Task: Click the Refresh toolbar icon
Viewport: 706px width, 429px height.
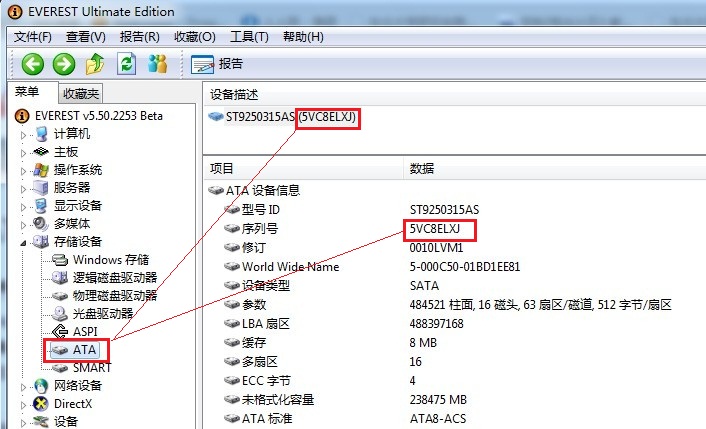Action: click(127, 64)
